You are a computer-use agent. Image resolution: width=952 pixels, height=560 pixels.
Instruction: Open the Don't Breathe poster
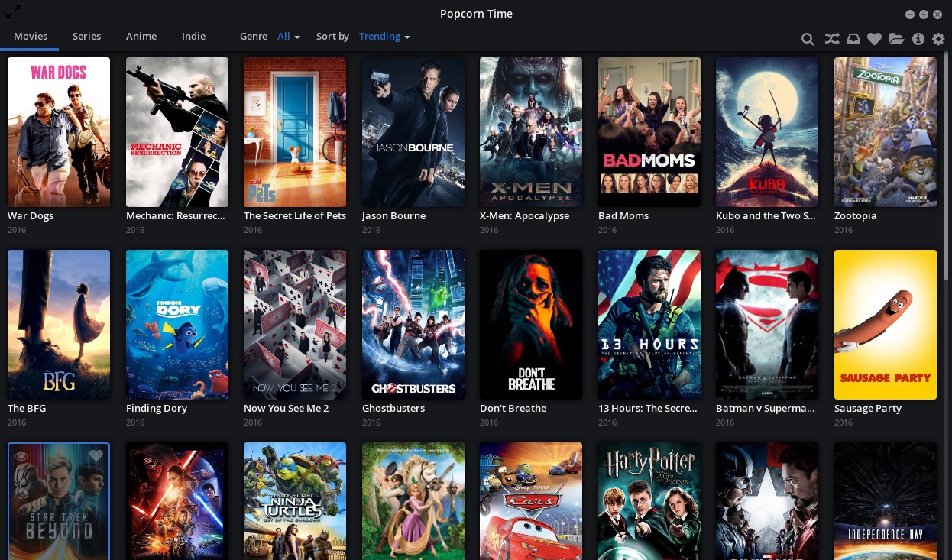531,325
